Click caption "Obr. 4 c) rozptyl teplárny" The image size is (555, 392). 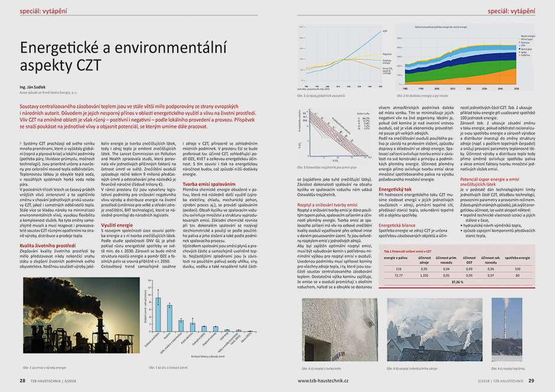click(508, 368)
